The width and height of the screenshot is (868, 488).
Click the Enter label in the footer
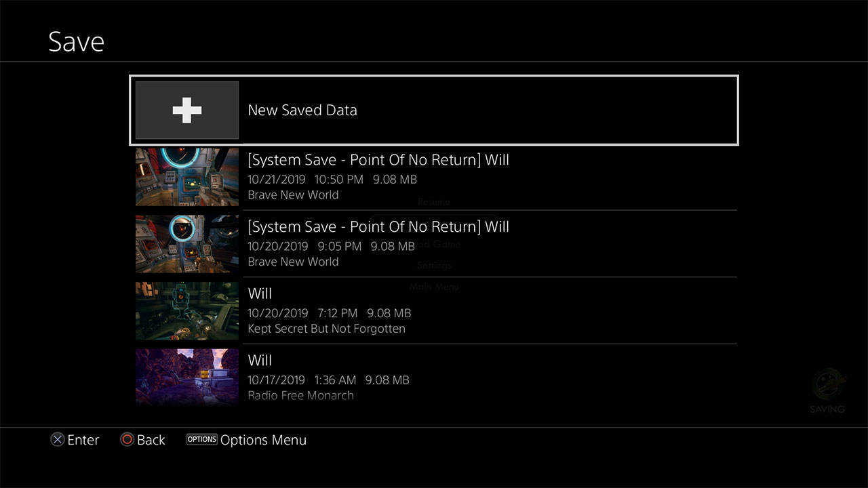[83, 440]
